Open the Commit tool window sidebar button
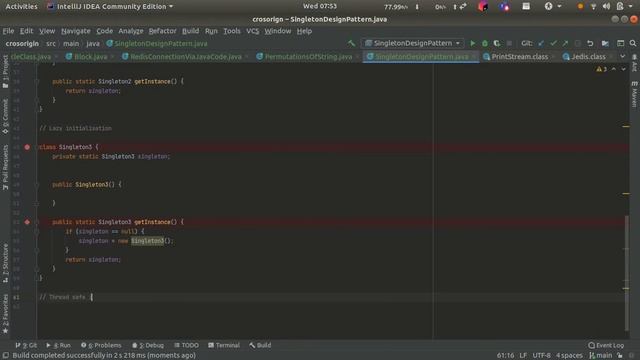 (x=5, y=117)
